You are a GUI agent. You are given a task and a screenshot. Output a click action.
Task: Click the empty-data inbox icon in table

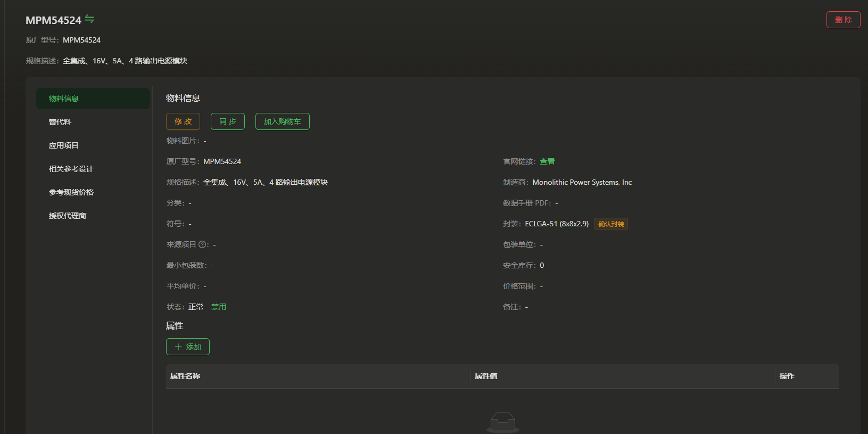point(502,422)
